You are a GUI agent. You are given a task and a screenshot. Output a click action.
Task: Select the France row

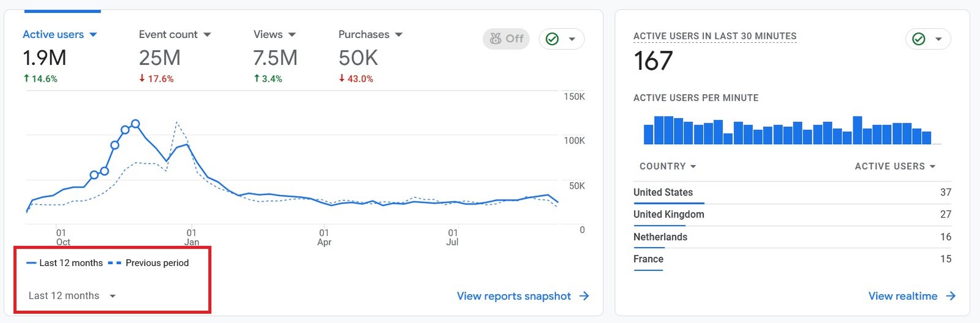(793, 259)
